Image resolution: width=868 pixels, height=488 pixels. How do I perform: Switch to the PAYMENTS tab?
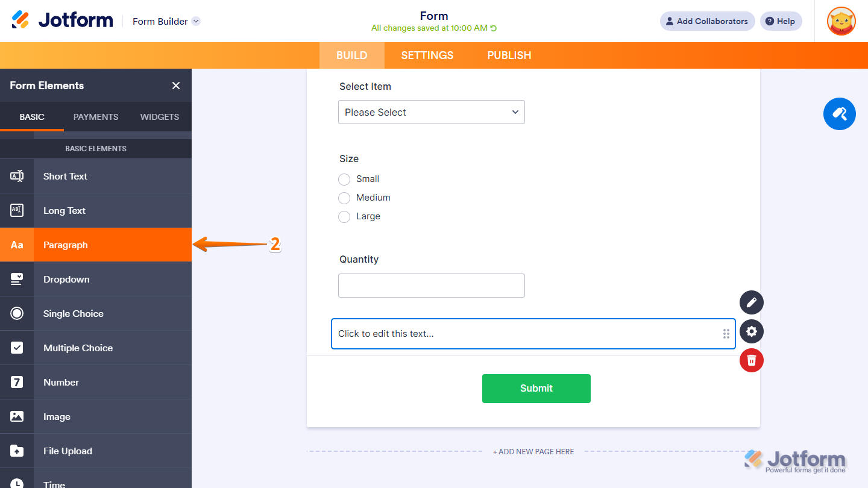click(95, 116)
